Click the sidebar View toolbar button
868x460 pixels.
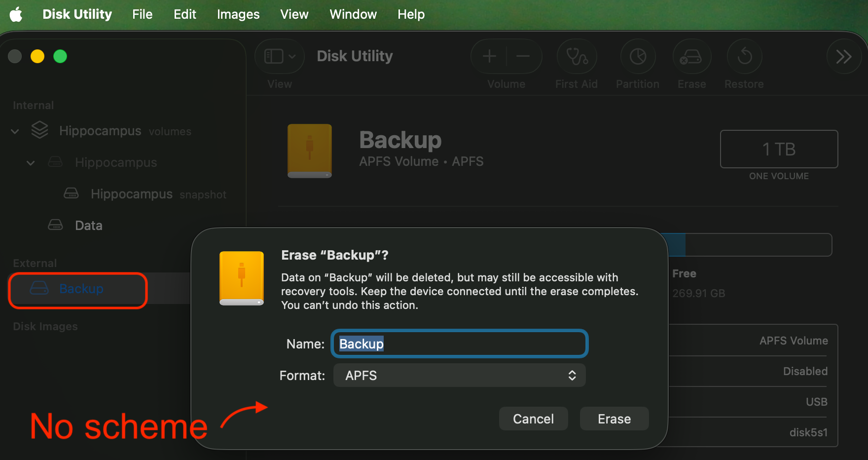coord(280,56)
